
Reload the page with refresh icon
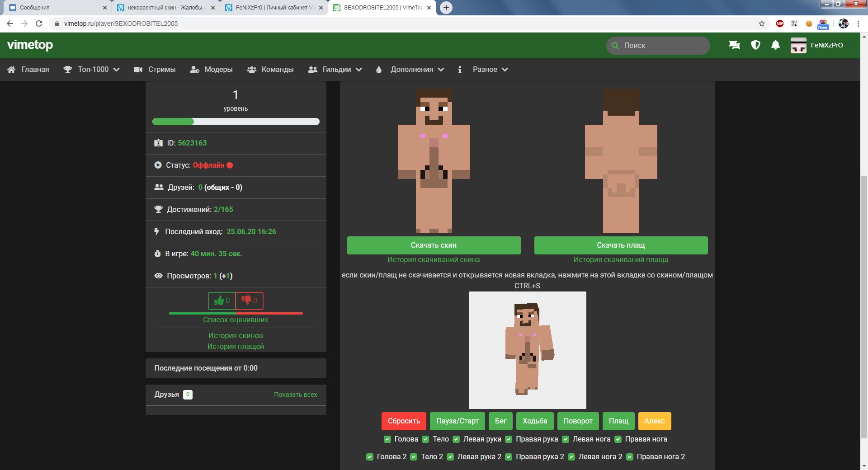(39, 23)
